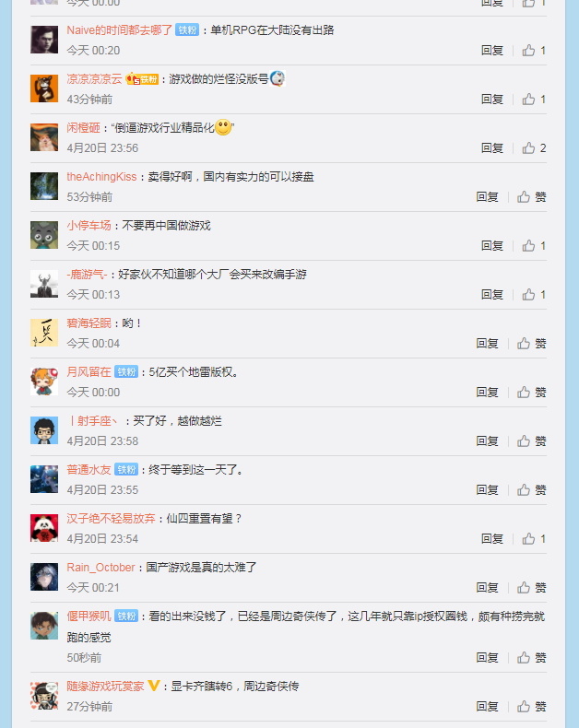Image resolution: width=579 pixels, height=728 pixels.
Task: Like the comment by Naive的时间都去哪了
Action: coord(534,50)
